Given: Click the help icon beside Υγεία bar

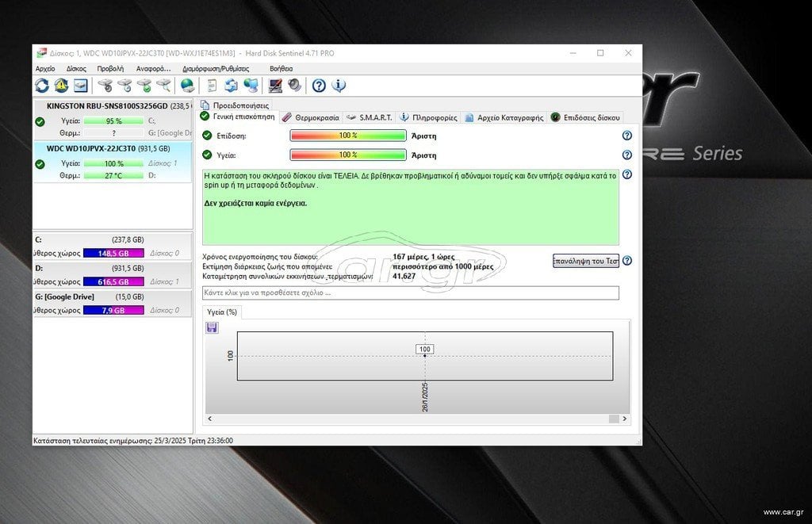Looking at the screenshot, I should 627,155.
